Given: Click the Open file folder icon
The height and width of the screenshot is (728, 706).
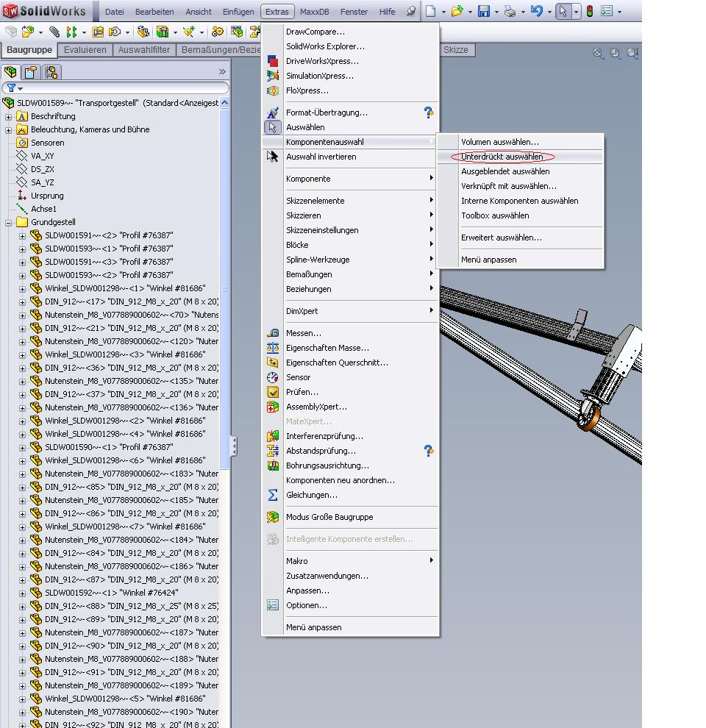Looking at the screenshot, I should point(457,11).
